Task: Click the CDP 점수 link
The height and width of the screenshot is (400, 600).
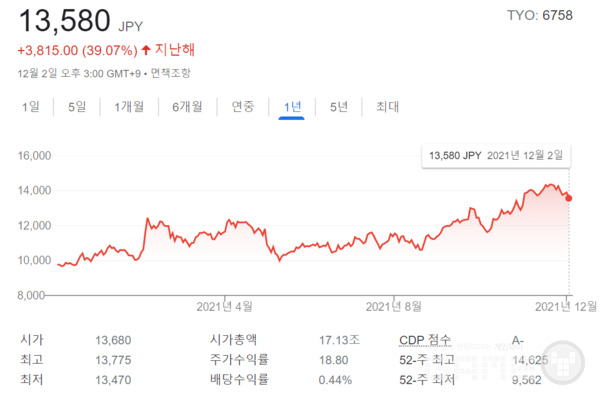Action: [424, 340]
